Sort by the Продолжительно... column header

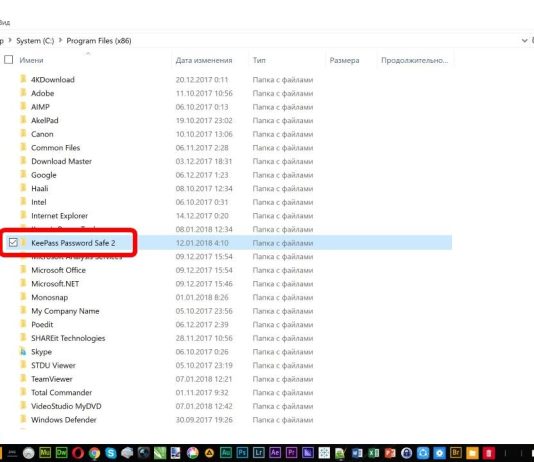pyautogui.click(x=414, y=60)
